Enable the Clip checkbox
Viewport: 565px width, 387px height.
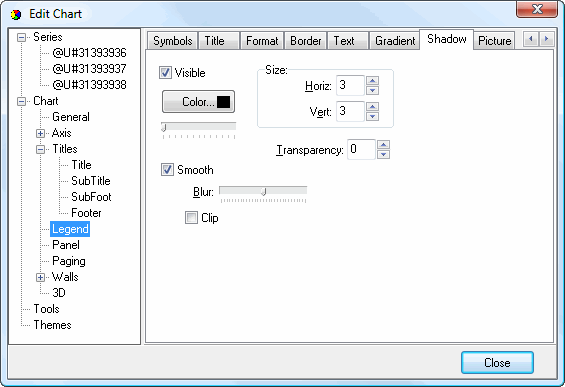191,218
